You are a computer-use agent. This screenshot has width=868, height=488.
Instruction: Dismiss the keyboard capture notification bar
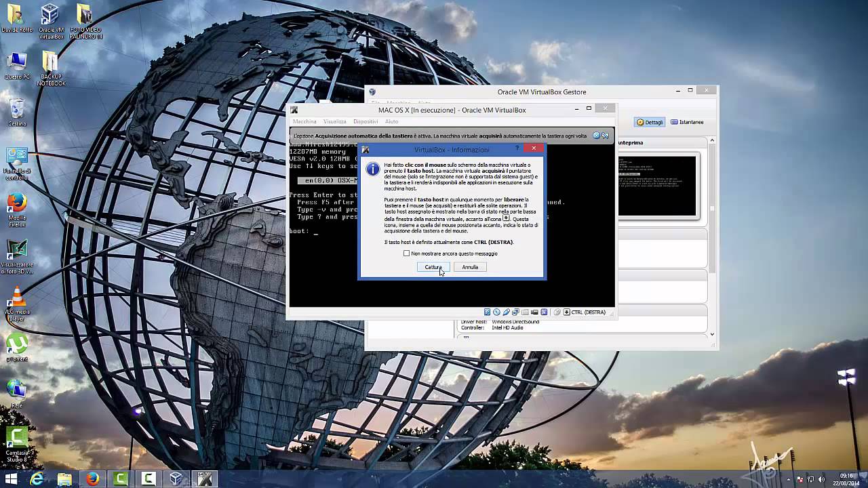pyautogui.click(x=597, y=136)
